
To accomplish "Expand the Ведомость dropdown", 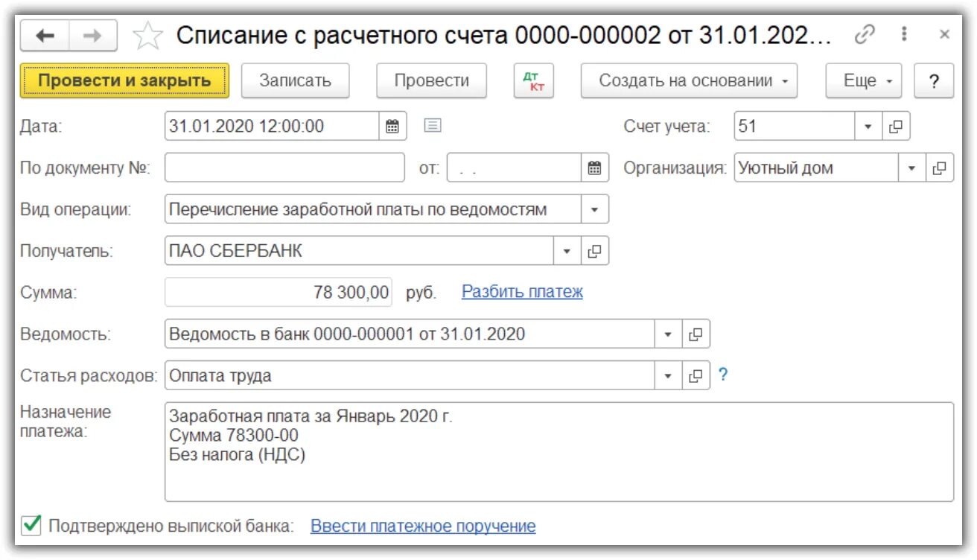I will (x=668, y=334).
